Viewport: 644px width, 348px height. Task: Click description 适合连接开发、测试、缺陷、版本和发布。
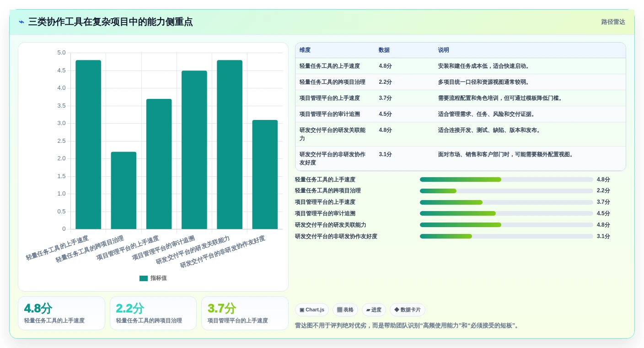[490, 130]
